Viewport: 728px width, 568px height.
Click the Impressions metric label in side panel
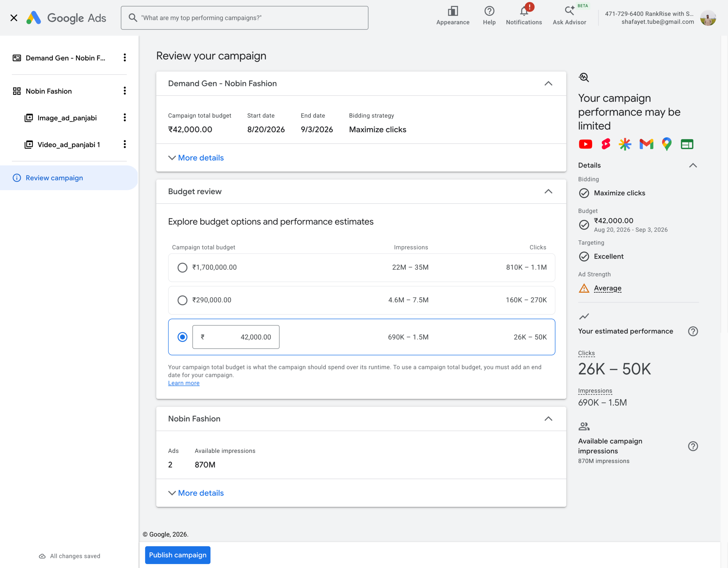click(595, 391)
